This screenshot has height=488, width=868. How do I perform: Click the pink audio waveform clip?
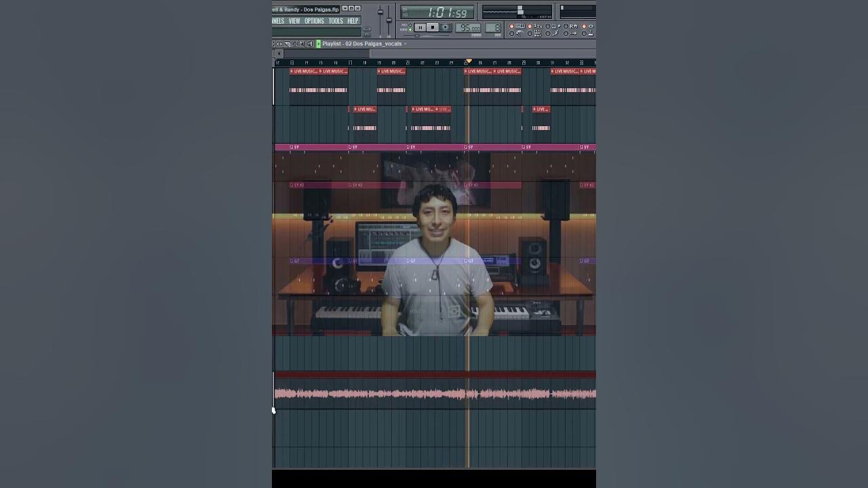coord(435,394)
